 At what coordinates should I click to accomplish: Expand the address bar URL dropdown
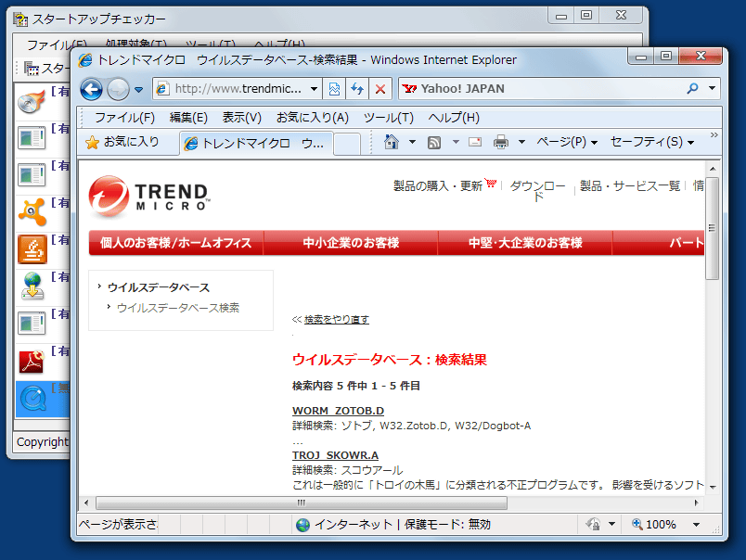pos(314,89)
